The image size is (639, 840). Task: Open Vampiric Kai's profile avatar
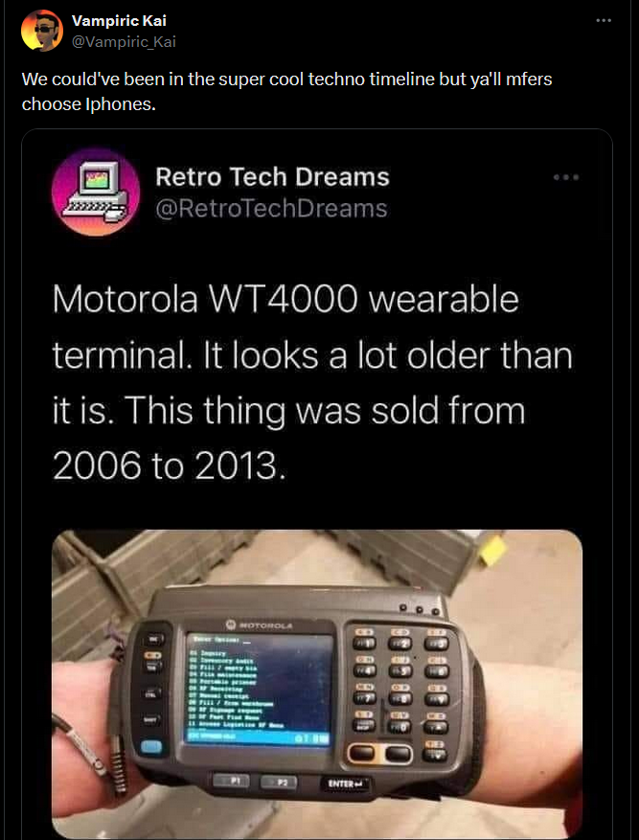pos(42,31)
